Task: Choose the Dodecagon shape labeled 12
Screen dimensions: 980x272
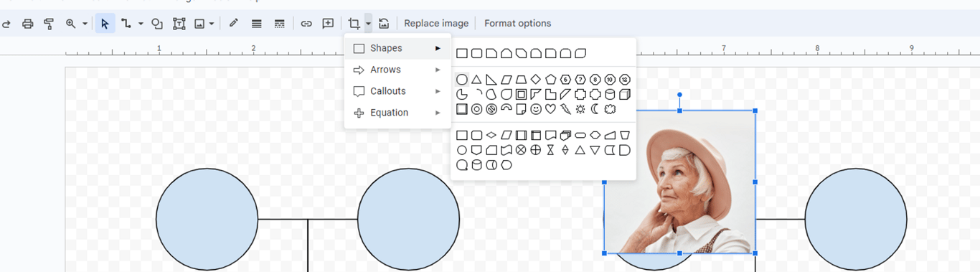Action: (625, 80)
